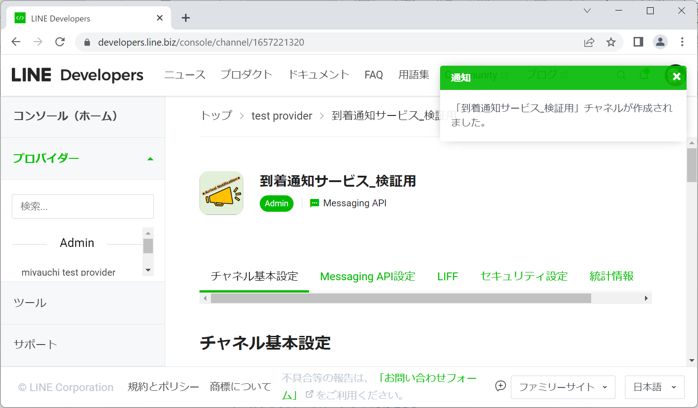Open ニュース in the top navigation

click(x=185, y=75)
